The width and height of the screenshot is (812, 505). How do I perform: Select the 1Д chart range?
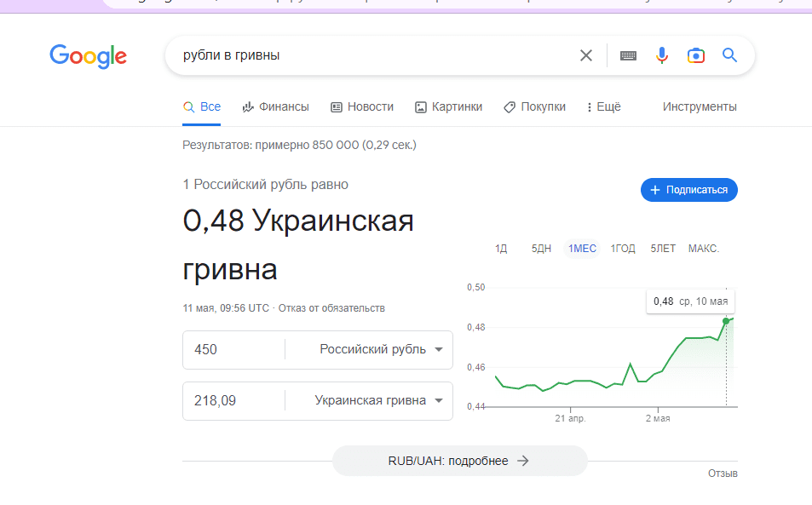(501, 249)
